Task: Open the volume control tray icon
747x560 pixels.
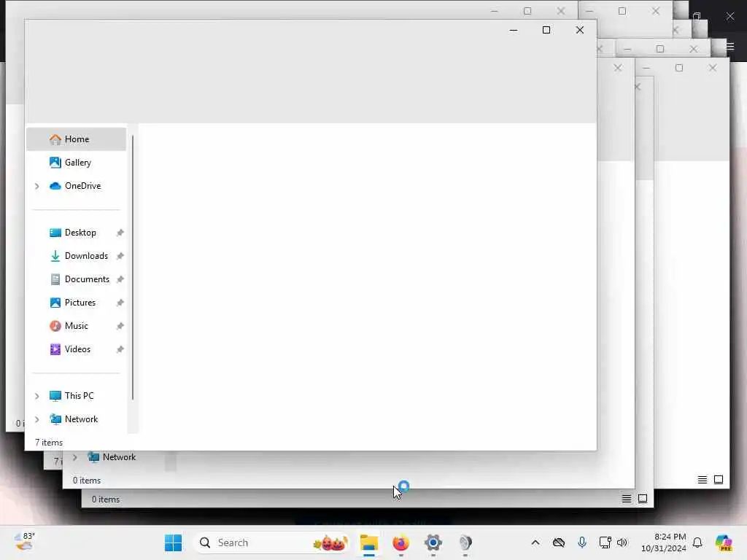Action: [622, 542]
